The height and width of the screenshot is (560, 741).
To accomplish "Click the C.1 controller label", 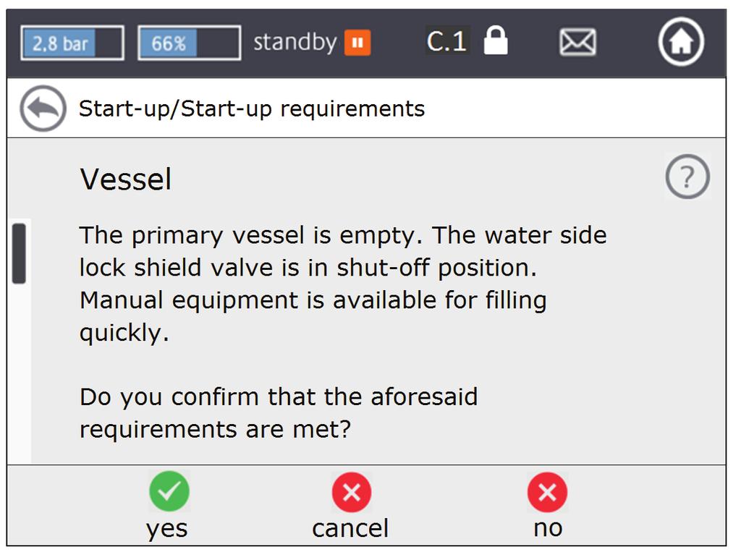I will 447,41.
